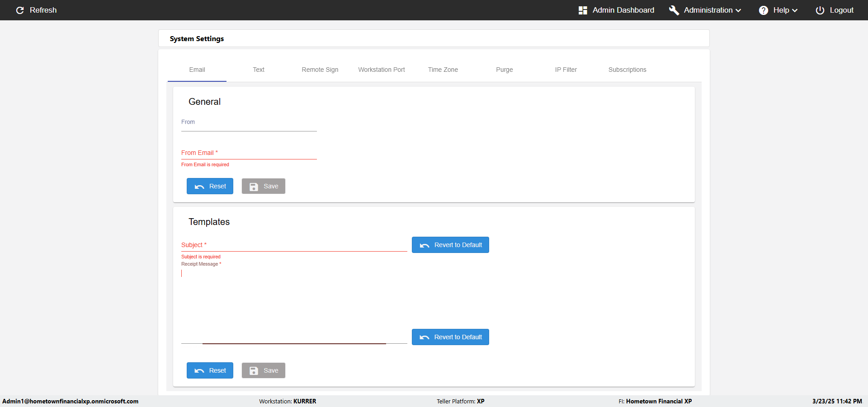
Task: Click the Administration wrench icon
Action: (674, 10)
